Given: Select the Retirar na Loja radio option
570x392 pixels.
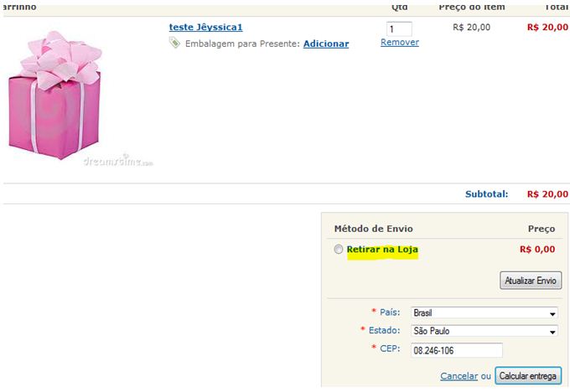Looking at the screenshot, I should point(339,250).
